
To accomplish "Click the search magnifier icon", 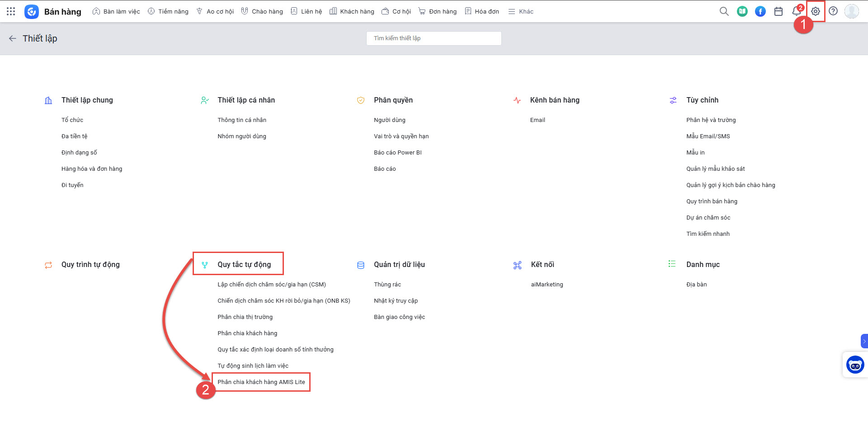I will pyautogui.click(x=724, y=11).
